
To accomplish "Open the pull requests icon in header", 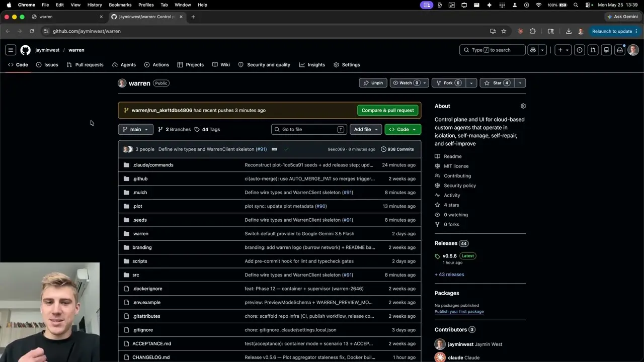I will point(593,50).
